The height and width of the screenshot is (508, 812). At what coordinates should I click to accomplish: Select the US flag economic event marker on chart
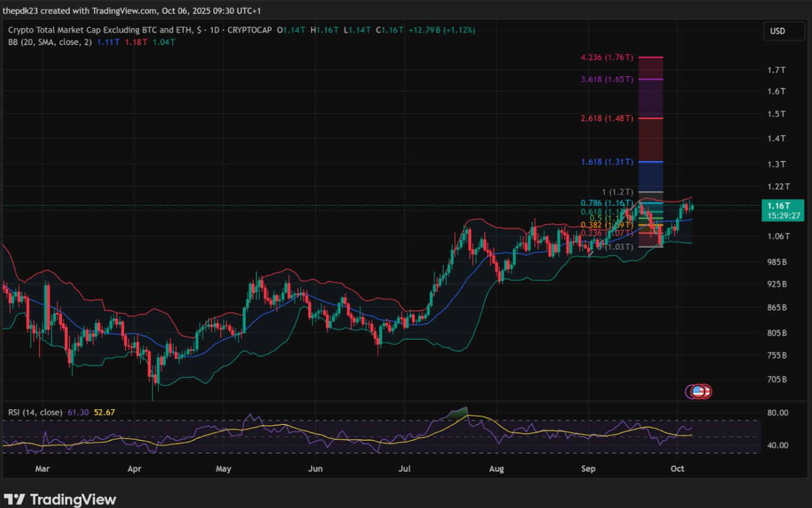pyautogui.click(x=699, y=391)
